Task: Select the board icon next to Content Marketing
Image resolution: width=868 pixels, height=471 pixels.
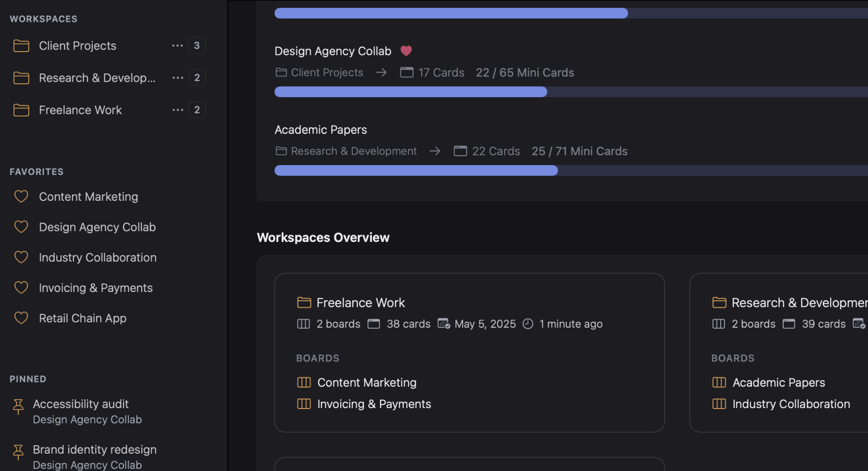Action: click(x=304, y=382)
